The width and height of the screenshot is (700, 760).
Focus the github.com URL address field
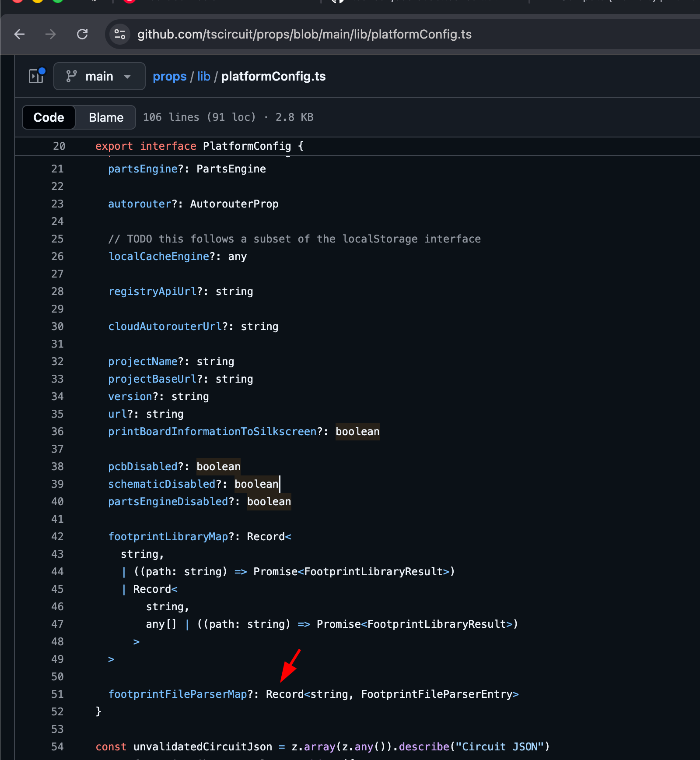304,34
